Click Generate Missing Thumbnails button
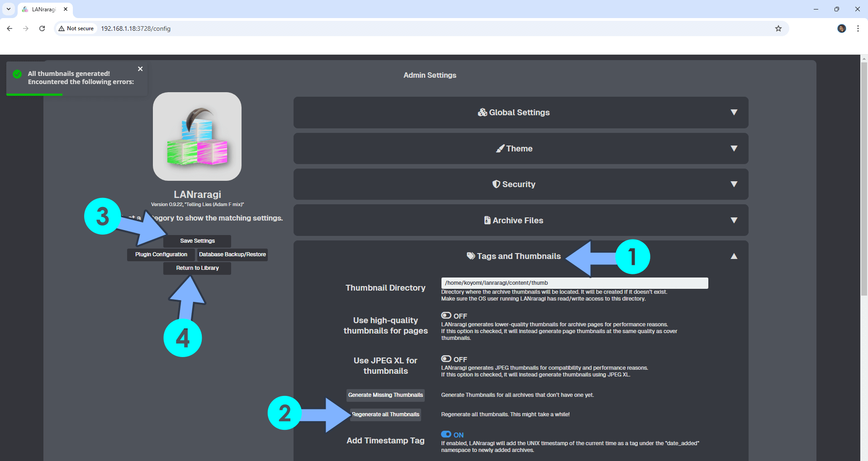This screenshot has height=461, width=868. [x=385, y=395]
